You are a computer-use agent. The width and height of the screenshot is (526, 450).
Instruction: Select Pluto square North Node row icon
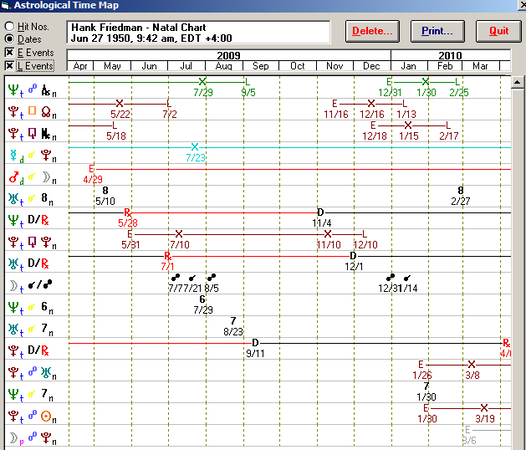32,111
